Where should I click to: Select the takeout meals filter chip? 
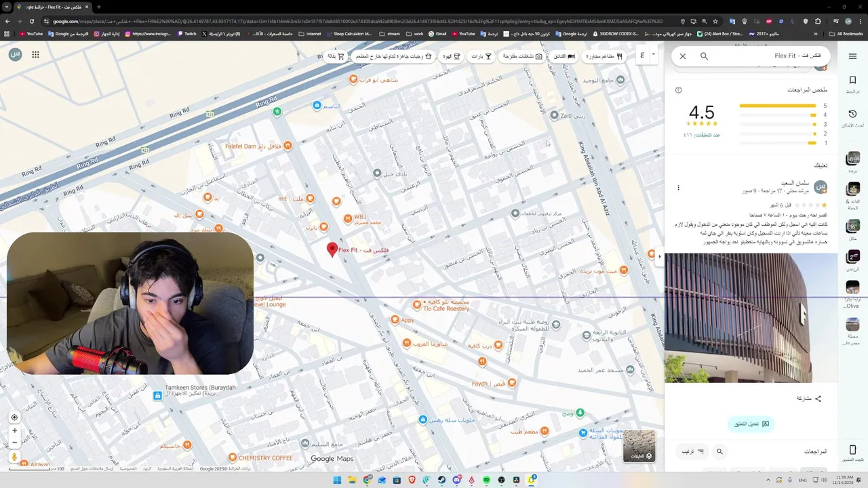pyautogui.click(x=394, y=56)
